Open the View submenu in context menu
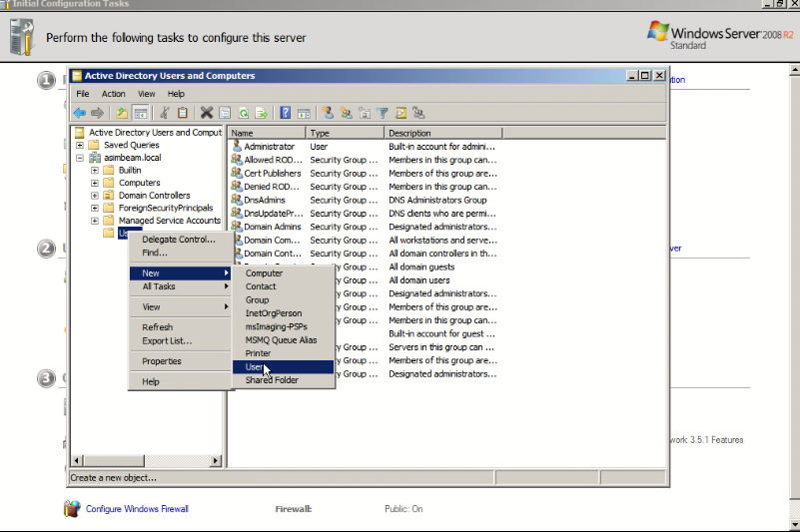Viewport: 800px width, 532px height. click(x=180, y=307)
